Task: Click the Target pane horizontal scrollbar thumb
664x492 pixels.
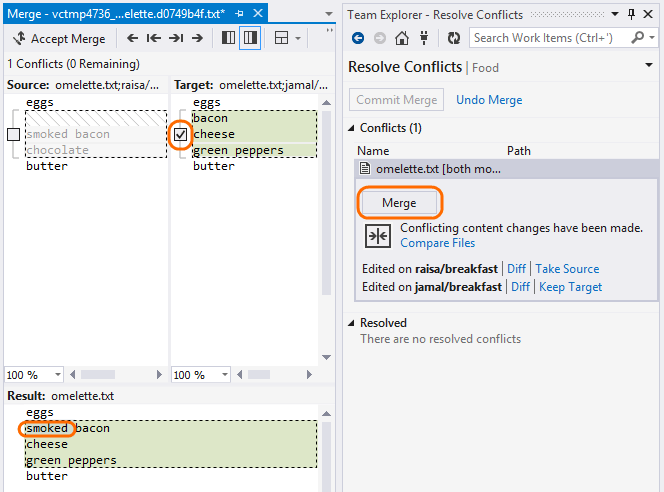Action: [259, 375]
